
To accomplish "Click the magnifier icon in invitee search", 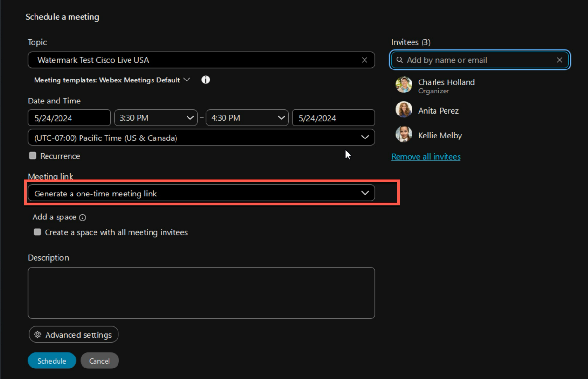I will pyautogui.click(x=400, y=60).
